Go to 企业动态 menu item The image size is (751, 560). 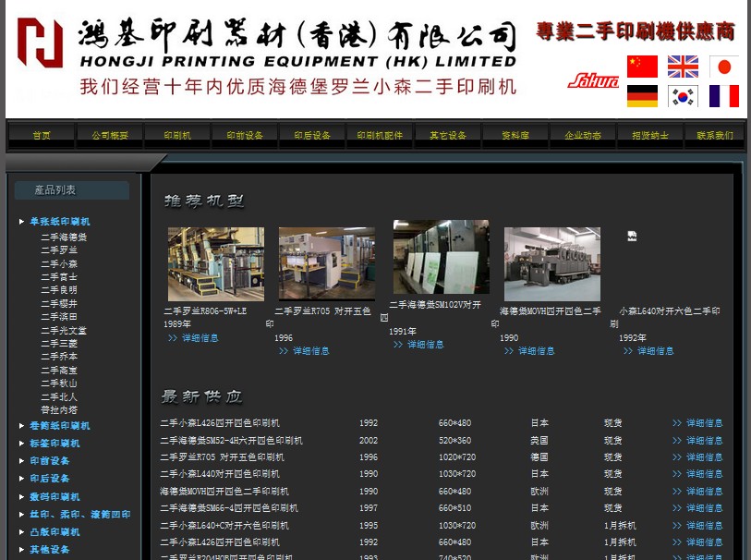pos(583,136)
